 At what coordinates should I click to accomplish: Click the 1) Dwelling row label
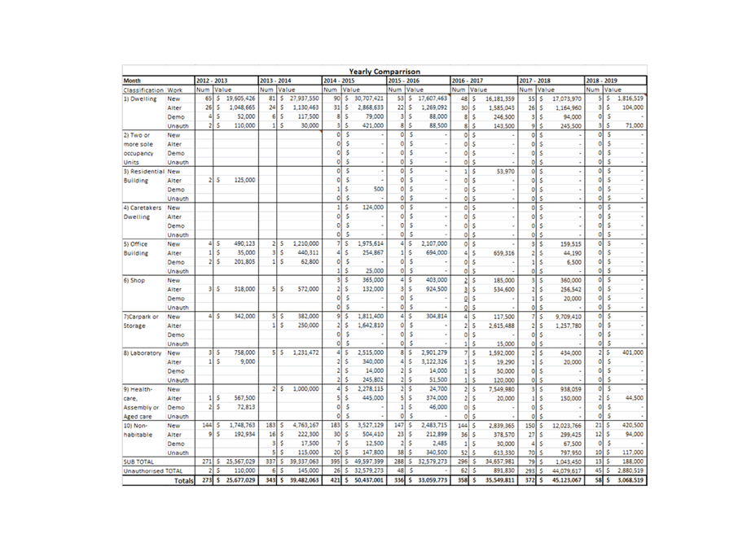pyautogui.click(x=140, y=98)
